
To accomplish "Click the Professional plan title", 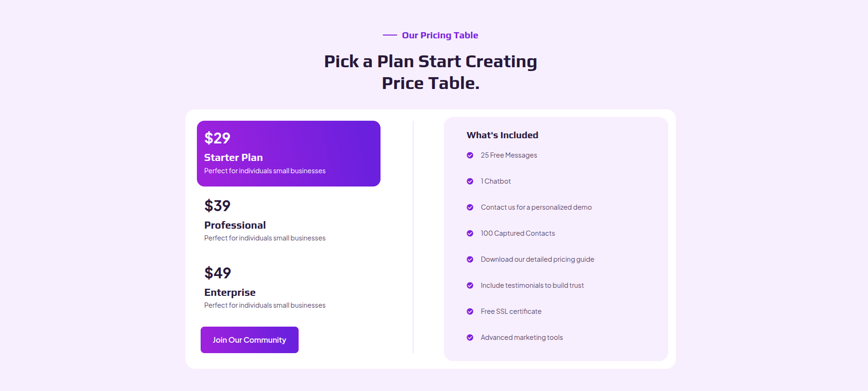I will click(x=235, y=225).
